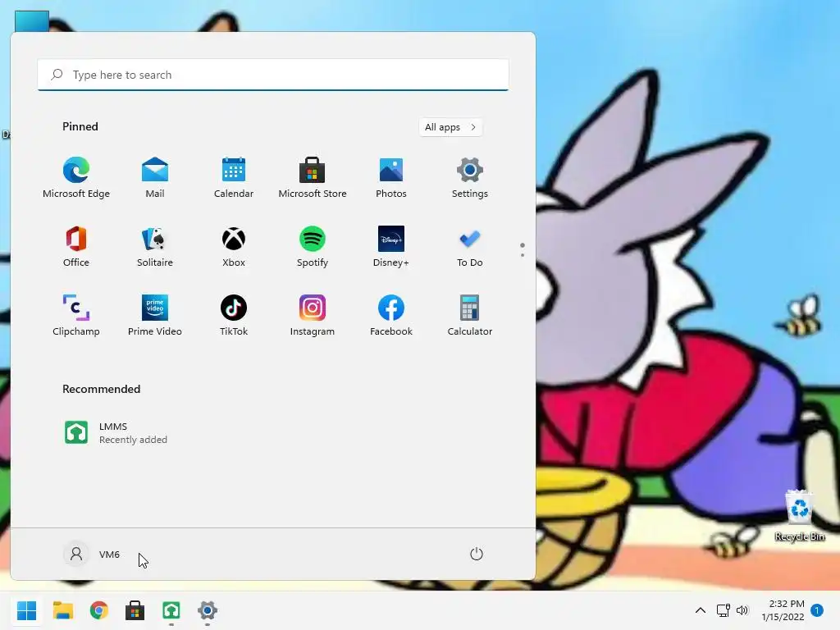This screenshot has width=840, height=630.
Task: Show hidden system tray icons
Action: [x=701, y=610]
